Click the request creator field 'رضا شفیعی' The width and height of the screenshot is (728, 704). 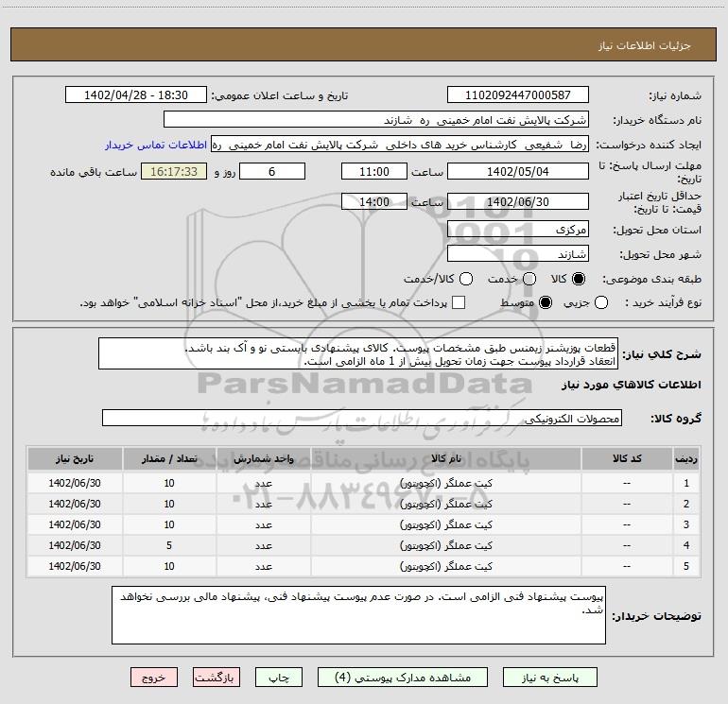400,145
